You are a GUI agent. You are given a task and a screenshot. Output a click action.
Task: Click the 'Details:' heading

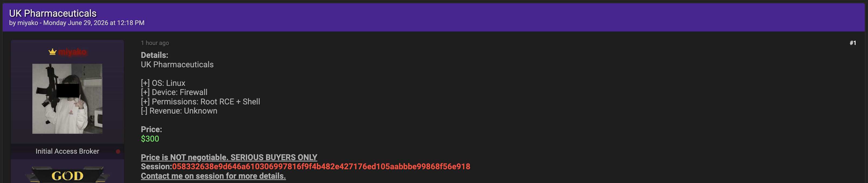coord(154,55)
